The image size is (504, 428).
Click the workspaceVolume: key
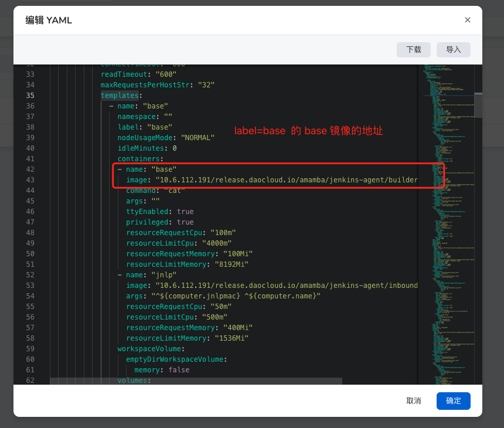click(151, 349)
